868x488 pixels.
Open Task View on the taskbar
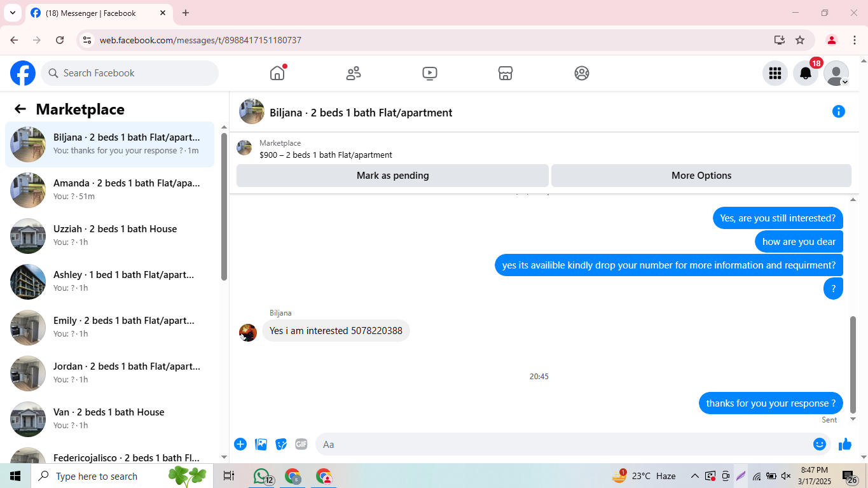click(x=229, y=476)
